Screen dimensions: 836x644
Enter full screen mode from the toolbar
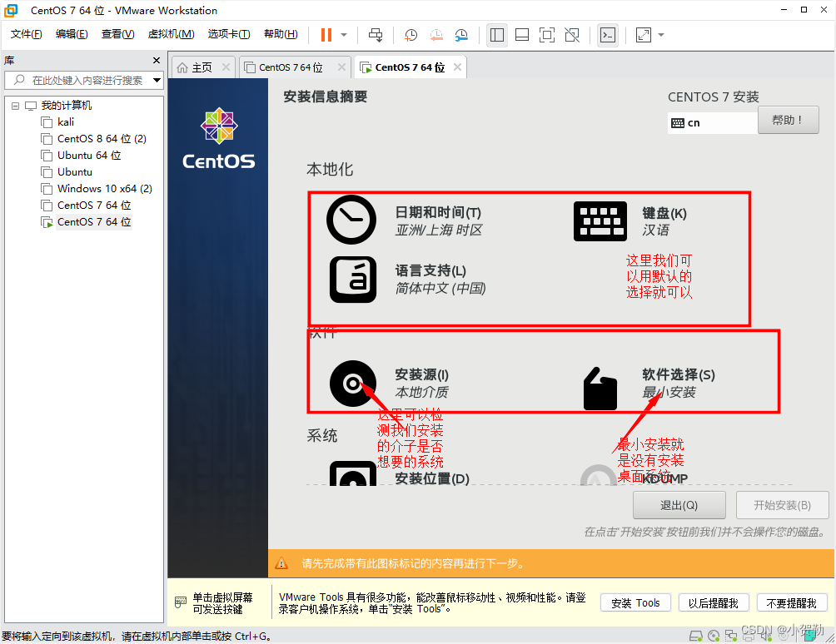pos(547,35)
